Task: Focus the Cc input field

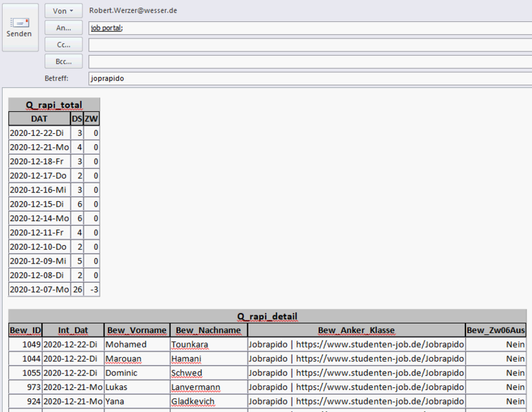Action: [309, 45]
